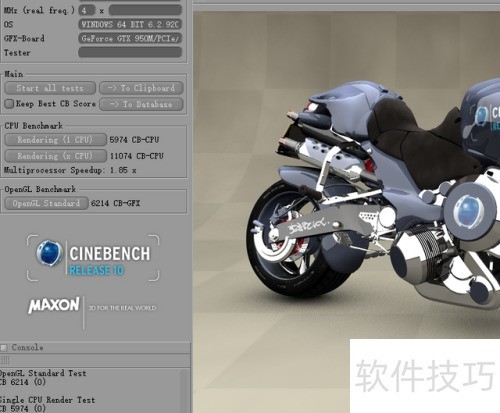This screenshot has width=500, height=413.
Task: Click the CB 5974 (0) console line
Action: pos(23,408)
